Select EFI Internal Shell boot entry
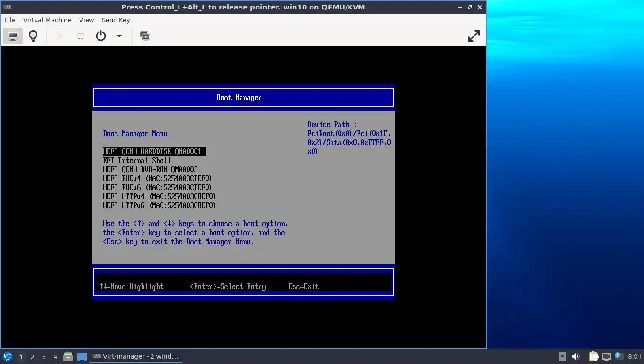The image size is (644, 364). point(137,160)
